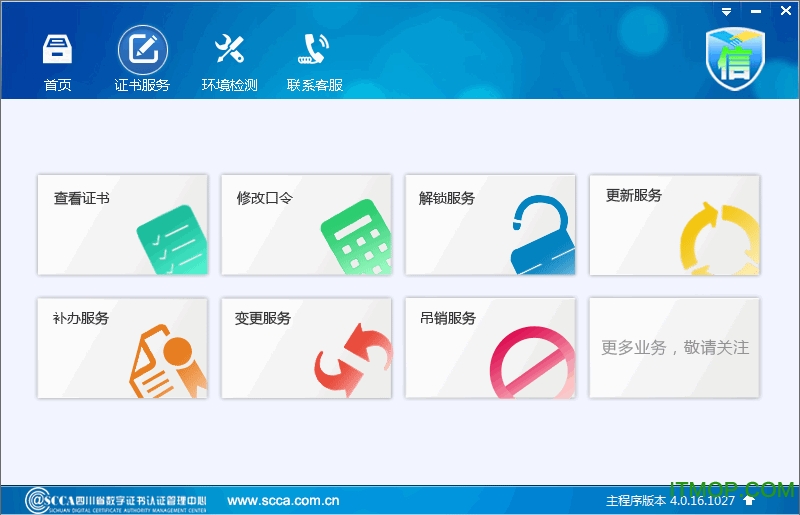Screen dimensions: 800x515
Task: Close the application window
Action: click(x=784, y=11)
